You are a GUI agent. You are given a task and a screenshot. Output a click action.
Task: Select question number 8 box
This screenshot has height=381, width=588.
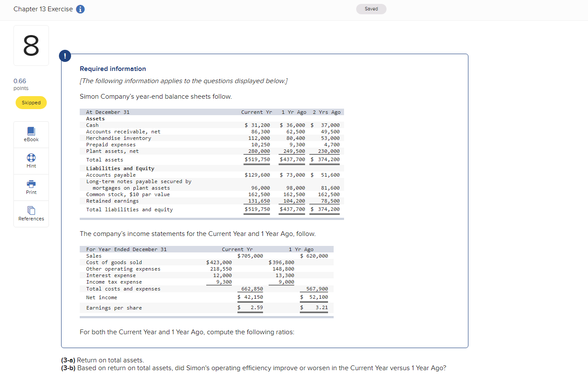click(31, 45)
